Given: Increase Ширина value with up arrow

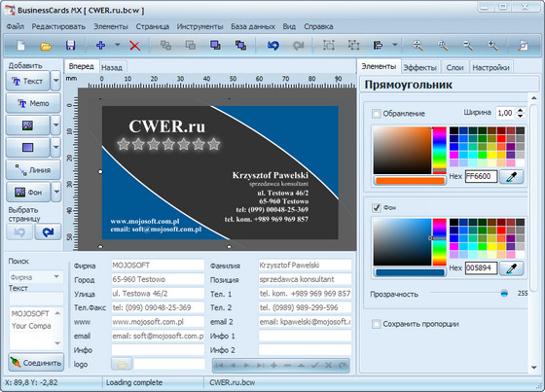Looking at the screenshot, I should pyautogui.click(x=521, y=110).
